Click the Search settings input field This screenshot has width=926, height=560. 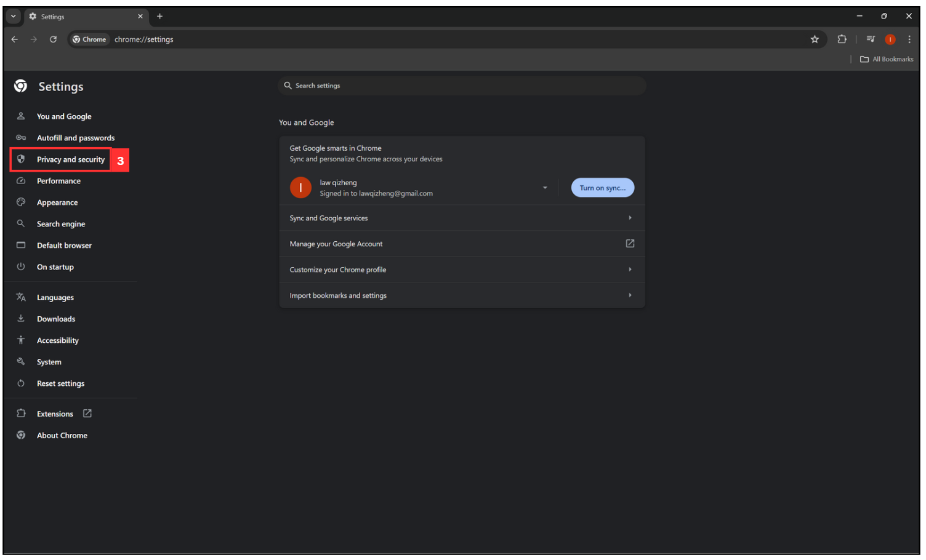coord(462,85)
